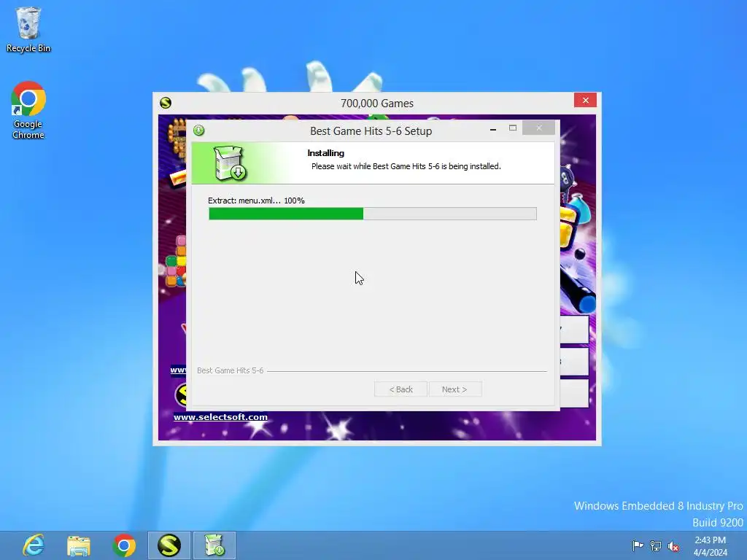Click the Best Game Hits 5-6 Setup title
747x560 pixels.
371,131
